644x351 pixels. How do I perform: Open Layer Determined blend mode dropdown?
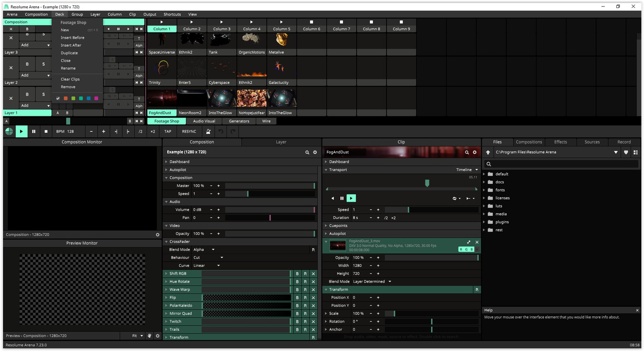pyautogui.click(x=372, y=282)
